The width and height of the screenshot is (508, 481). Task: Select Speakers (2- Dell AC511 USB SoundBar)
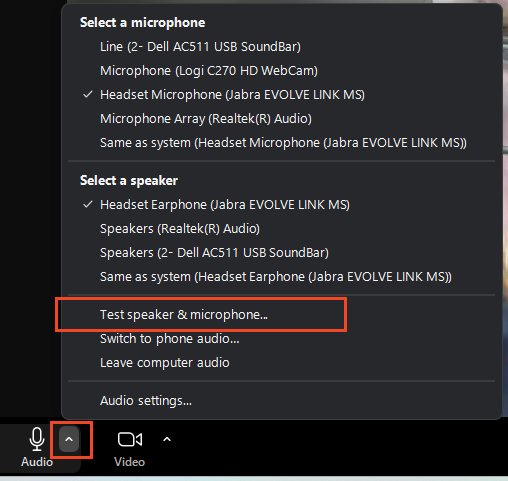tap(281, 253)
